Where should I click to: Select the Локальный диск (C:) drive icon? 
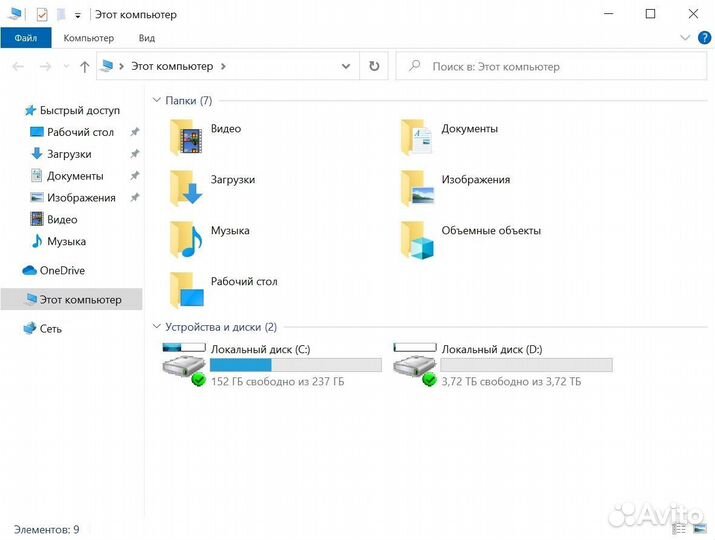184,365
